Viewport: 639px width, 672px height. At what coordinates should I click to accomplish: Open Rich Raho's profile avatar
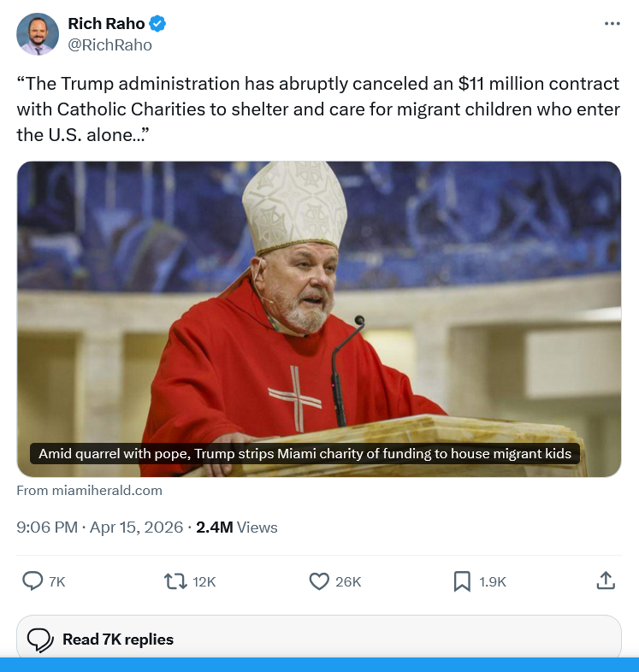click(38, 35)
